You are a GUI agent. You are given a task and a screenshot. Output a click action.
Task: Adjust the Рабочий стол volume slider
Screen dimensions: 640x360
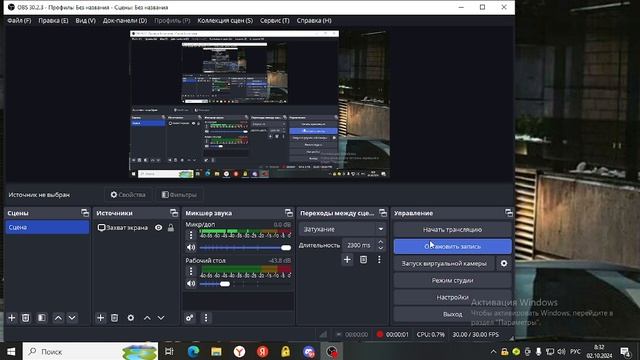pyautogui.click(x=245, y=284)
